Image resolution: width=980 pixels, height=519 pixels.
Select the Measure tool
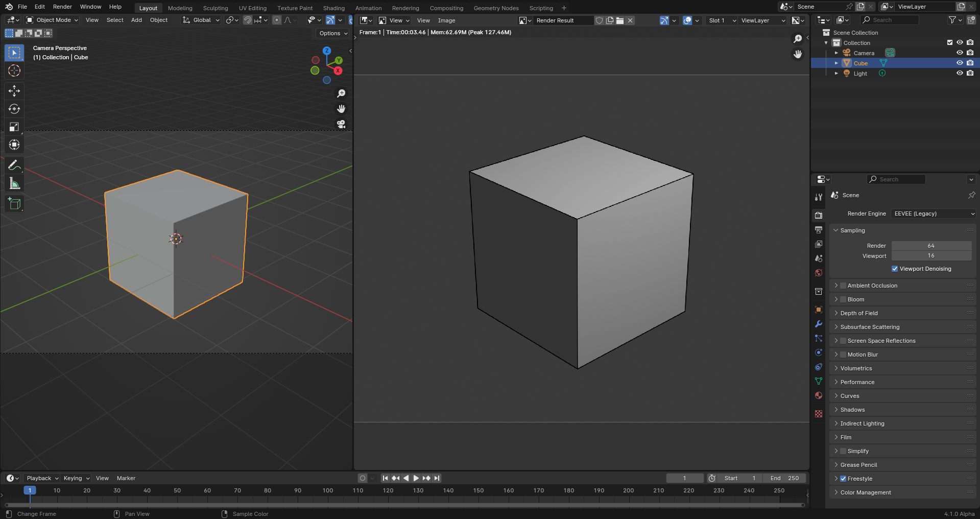14,183
